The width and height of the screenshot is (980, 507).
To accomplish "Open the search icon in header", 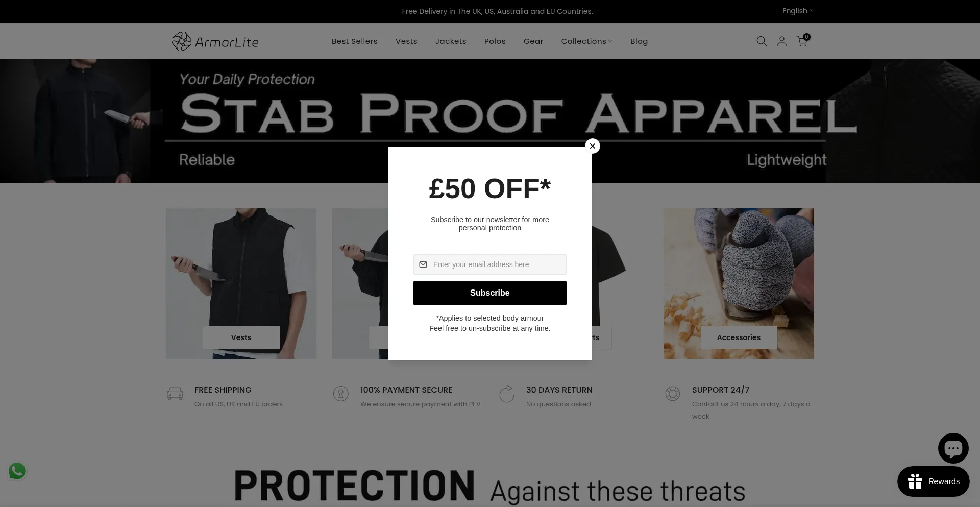I will (x=762, y=41).
